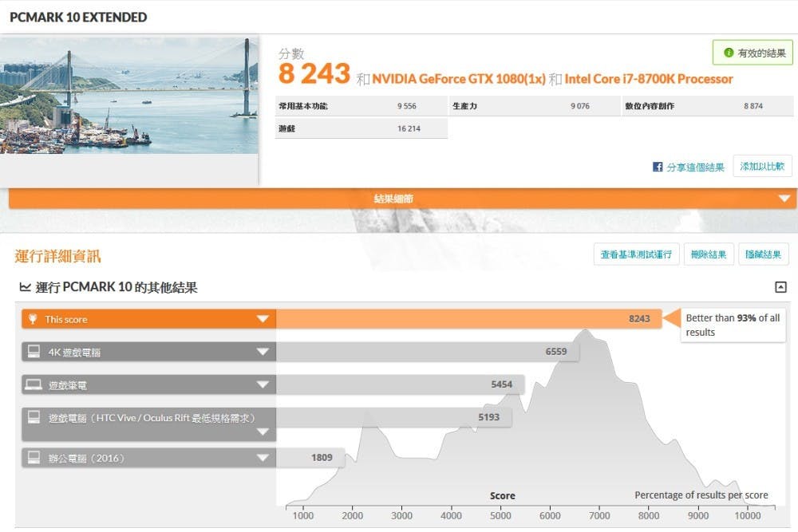
Task: Click the gray 5454 score bar
Action: (400, 384)
